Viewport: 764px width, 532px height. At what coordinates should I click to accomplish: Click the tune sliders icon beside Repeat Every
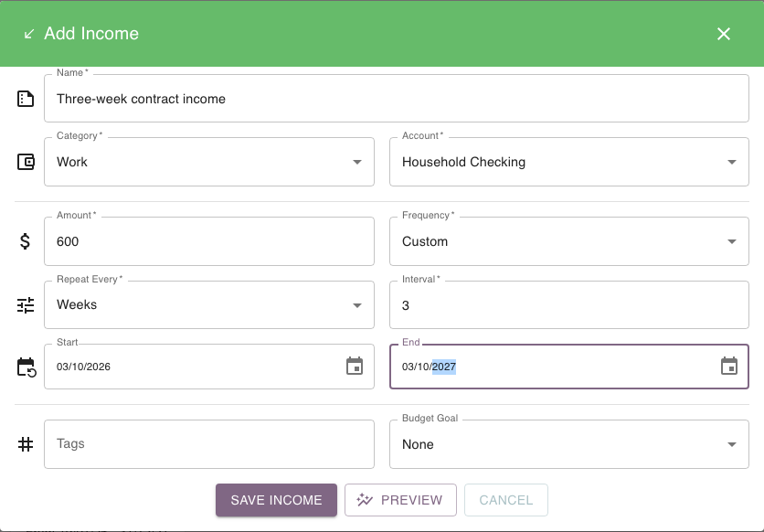pyautogui.click(x=26, y=305)
